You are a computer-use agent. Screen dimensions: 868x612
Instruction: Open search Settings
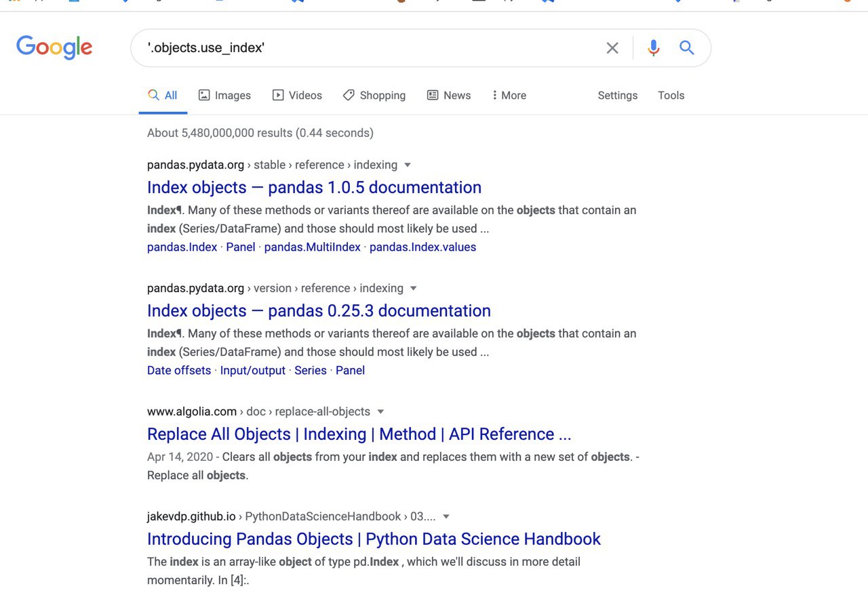click(x=618, y=96)
